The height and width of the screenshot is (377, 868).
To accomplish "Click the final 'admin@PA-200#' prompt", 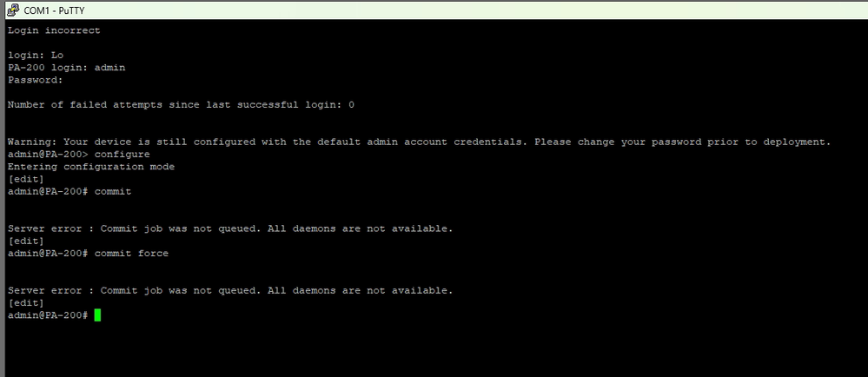I will click(x=48, y=315).
